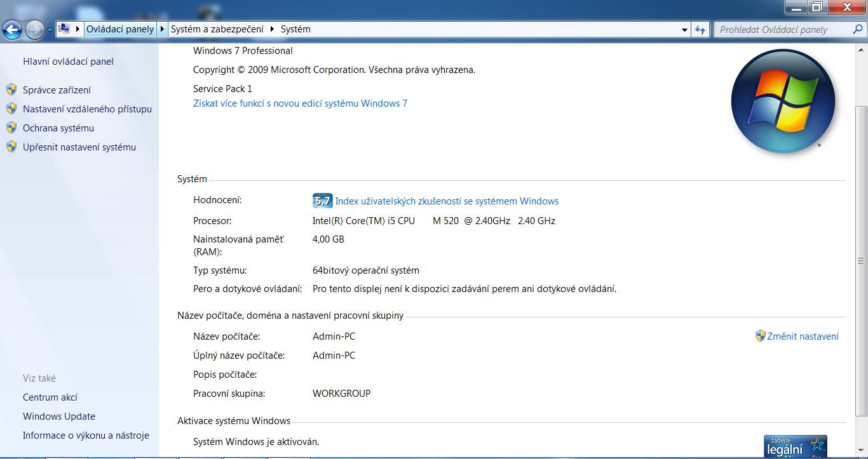Open Hlavní ovládací panel link

pos(68,62)
